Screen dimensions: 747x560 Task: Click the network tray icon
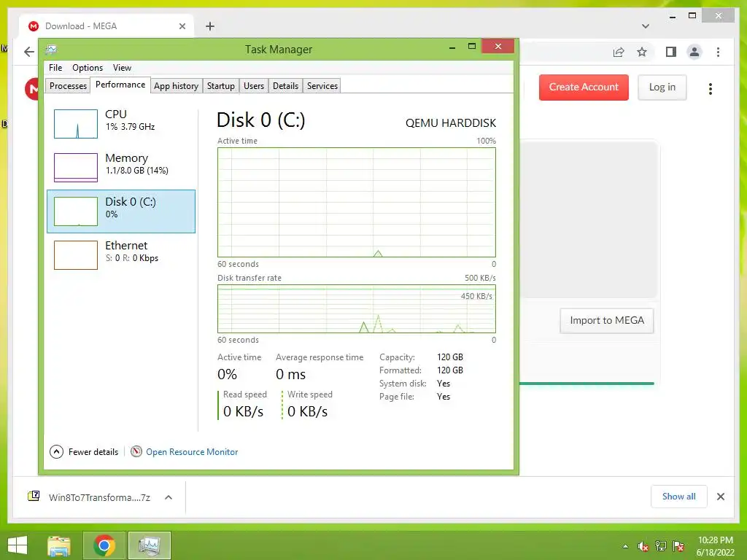[661, 546]
